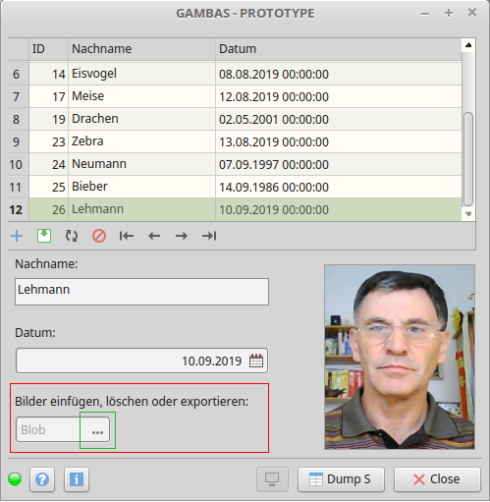The height and width of the screenshot is (502, 490).
Task: Move to the next record arrow
Action: [181, 236]
